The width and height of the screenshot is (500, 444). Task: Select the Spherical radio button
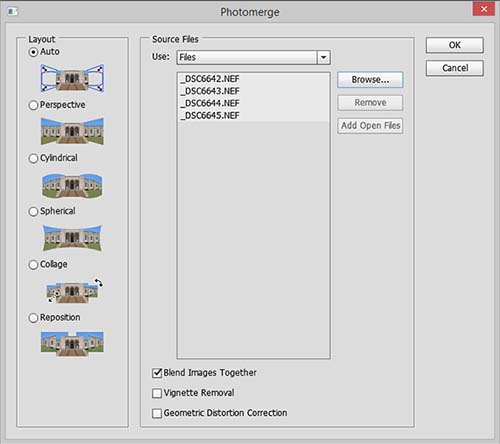(x=33, y=212)
